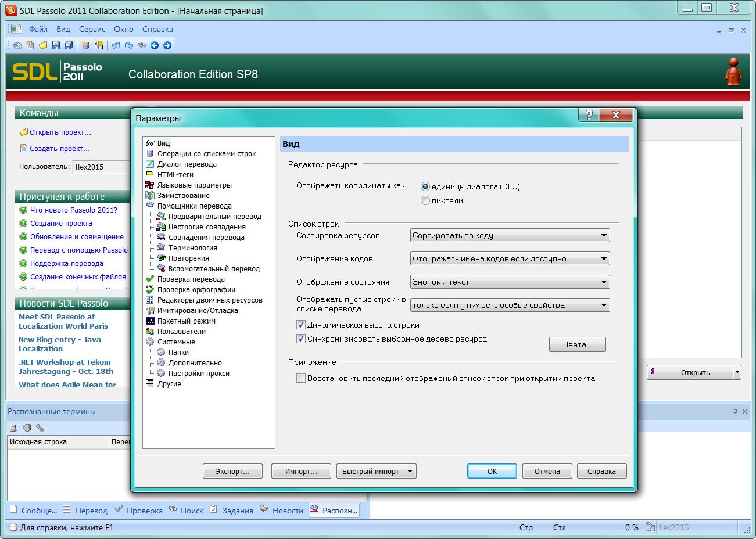The image size is (756, 539).
Task: Switch to the Проверка bottom tab
Action: [139, 510]
